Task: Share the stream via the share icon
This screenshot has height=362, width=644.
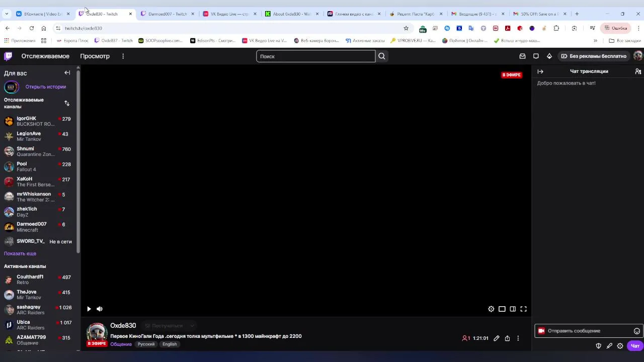Action: [x=507, y=338]
